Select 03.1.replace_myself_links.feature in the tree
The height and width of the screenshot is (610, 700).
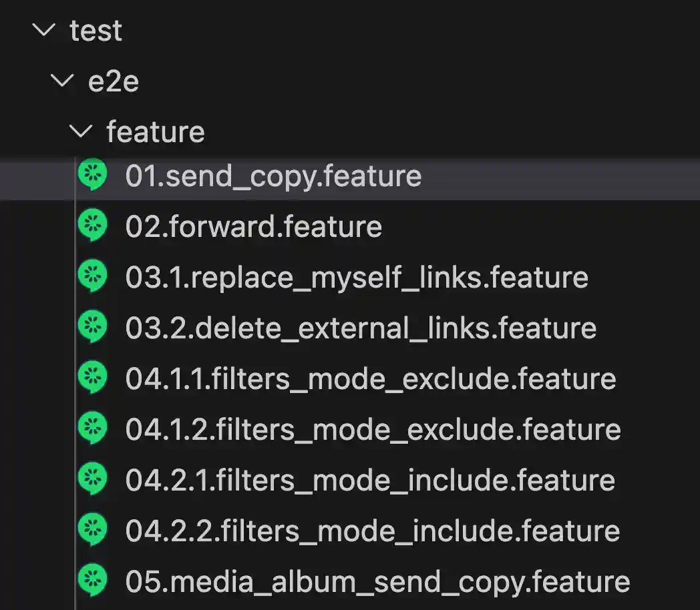[356, 278]
